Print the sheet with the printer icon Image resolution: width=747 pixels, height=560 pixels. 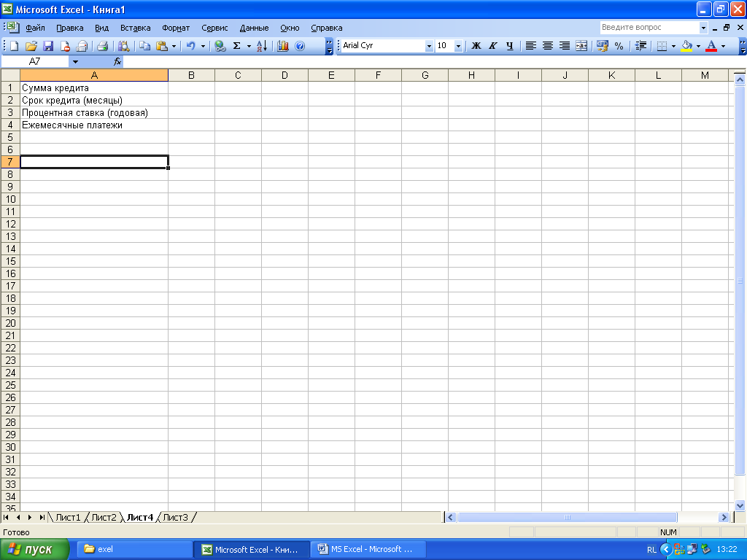pyautogui.click(x=102, y=46)
